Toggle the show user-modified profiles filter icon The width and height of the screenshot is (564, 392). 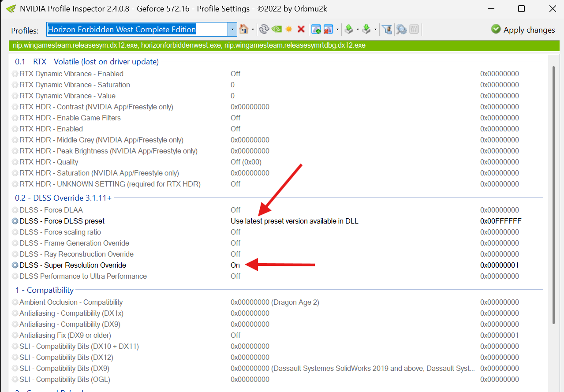click(387, 30)
